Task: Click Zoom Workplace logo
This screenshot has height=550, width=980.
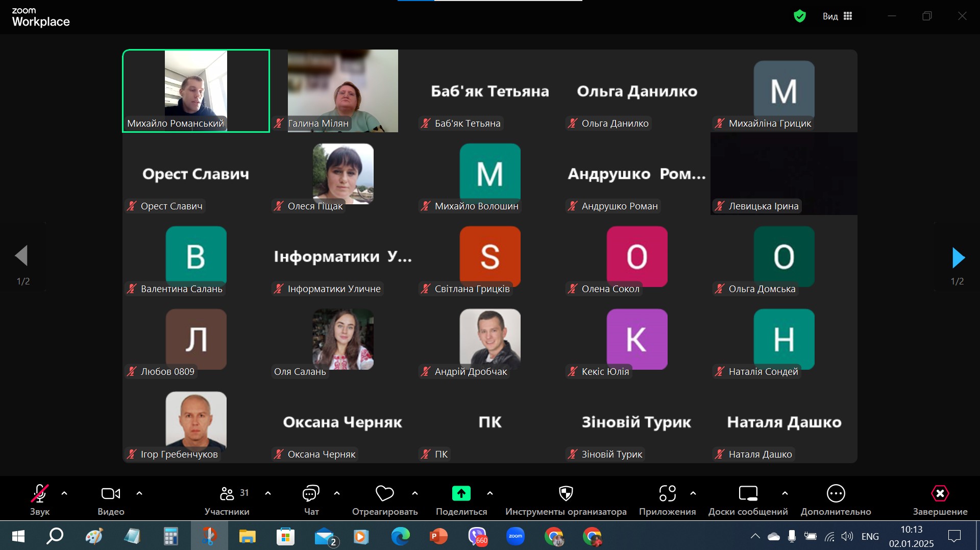Action: click(x=40, y=17)
